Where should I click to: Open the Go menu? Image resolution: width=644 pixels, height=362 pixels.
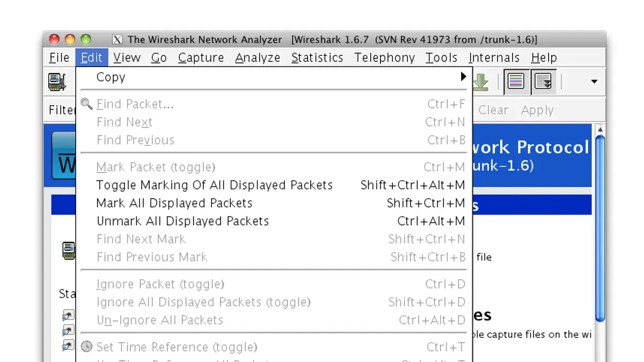(159, 57)
